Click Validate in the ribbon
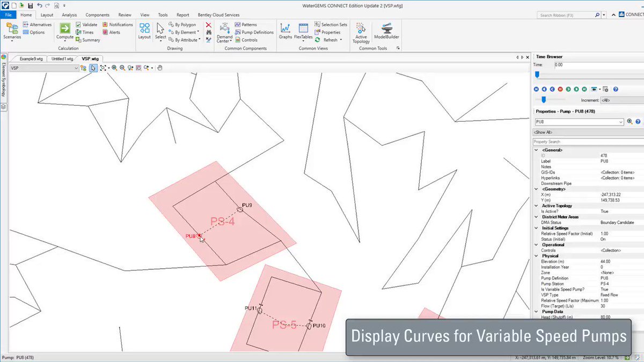Screen dimensions: 644x362 pyautogui.click(x=86, y=25)
